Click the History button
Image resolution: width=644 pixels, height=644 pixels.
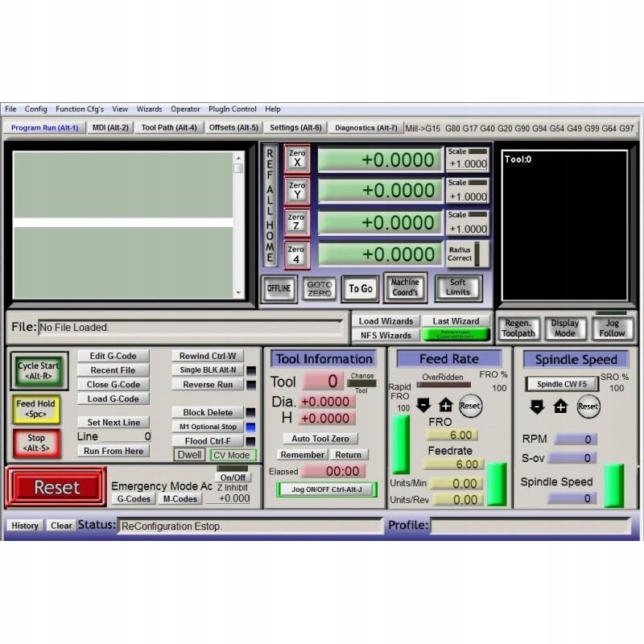click(25, 526)
